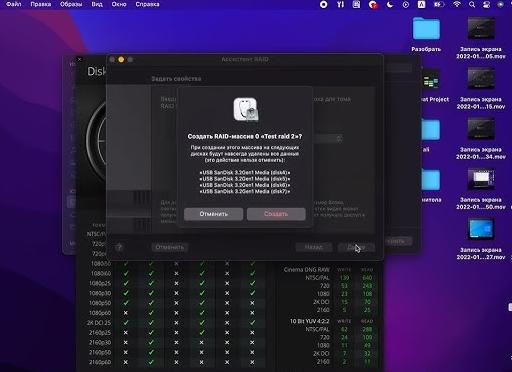This screenshot has height=372, width=512.
Task: Confirm RAID creation with the Создать button
Action: tap(276, 214)
